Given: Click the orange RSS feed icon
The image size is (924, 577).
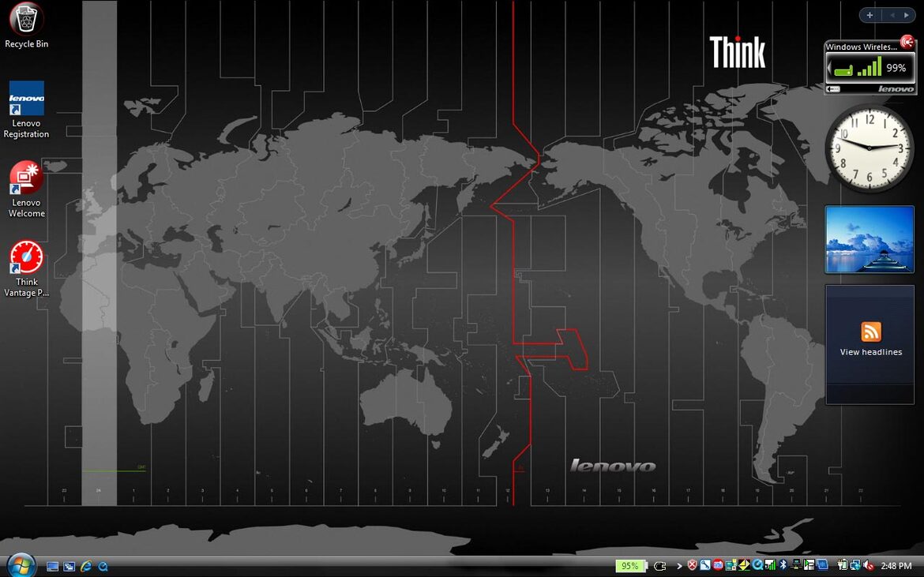Looking at the screenshot, I should tap(870, 332).
